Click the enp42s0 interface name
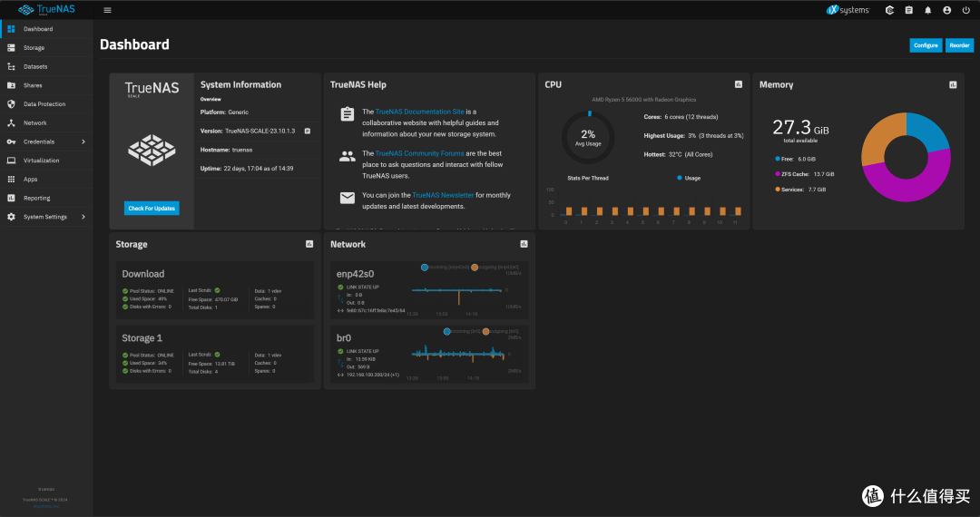The height and width of the screenshot is (517, 980). (355, 274)
